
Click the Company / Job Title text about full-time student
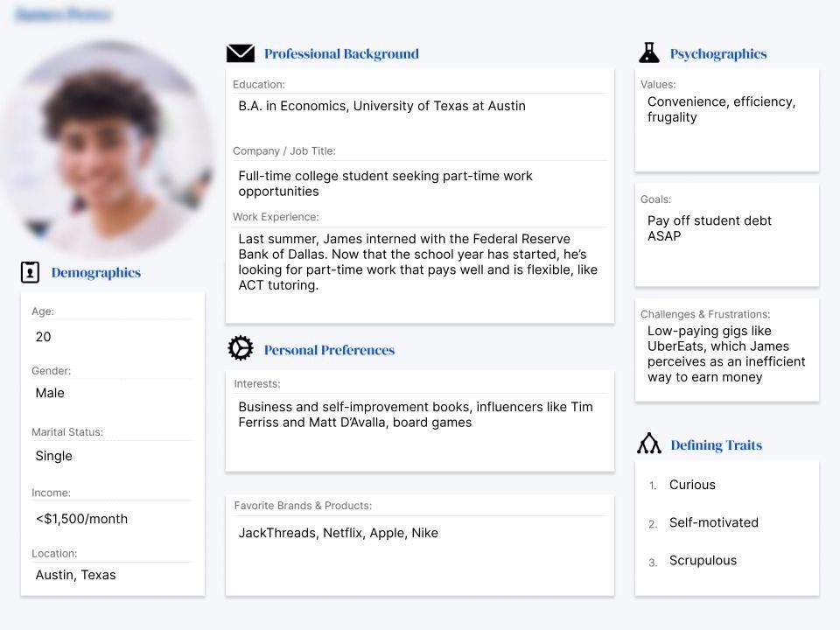click(385, 184)
